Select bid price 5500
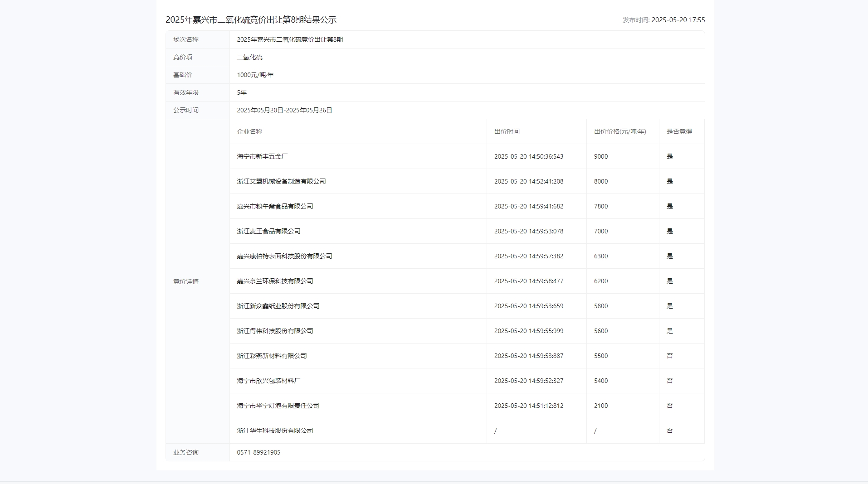Viewport: 868px width, 484px height. (601, 356)
